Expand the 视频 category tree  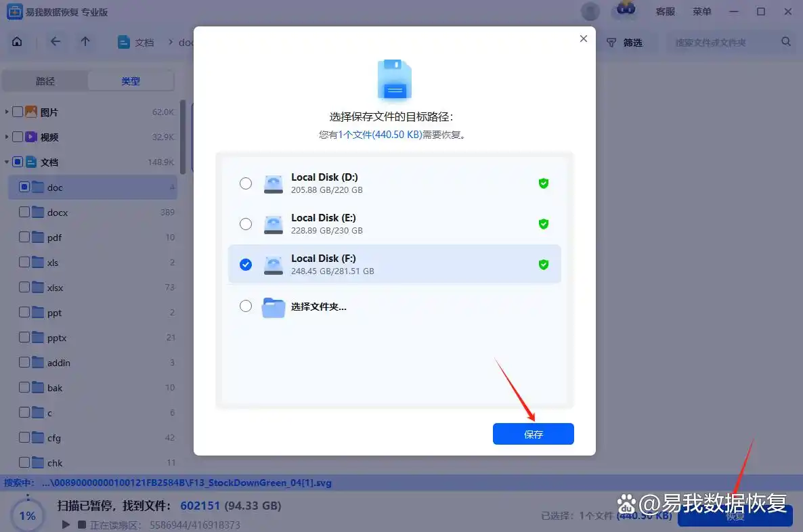[7, 137]
